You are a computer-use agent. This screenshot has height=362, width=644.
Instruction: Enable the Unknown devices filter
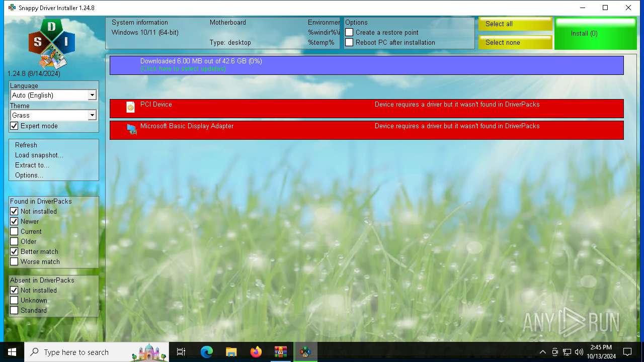click(x=14, y=300)
